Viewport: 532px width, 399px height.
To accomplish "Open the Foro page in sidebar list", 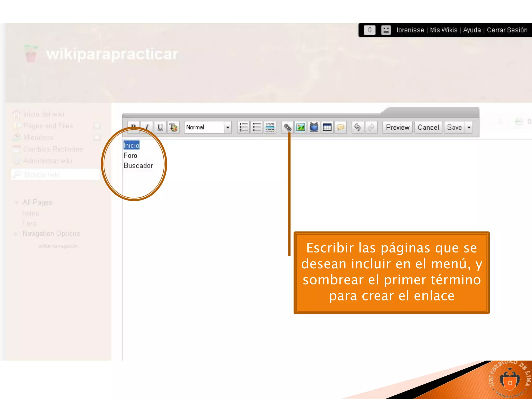I will 29,224.
